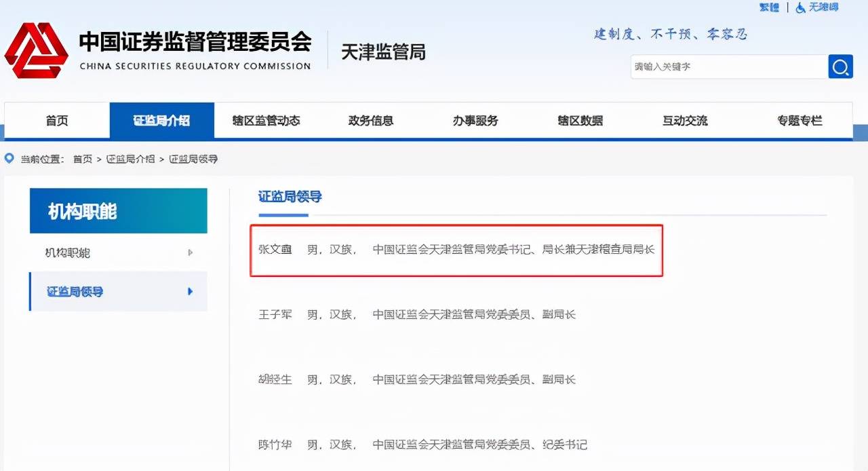This screenshot has width=868, height=471.
Task: Click the arrow beside 机构职能 sidebar item
Action: point(191,252)
